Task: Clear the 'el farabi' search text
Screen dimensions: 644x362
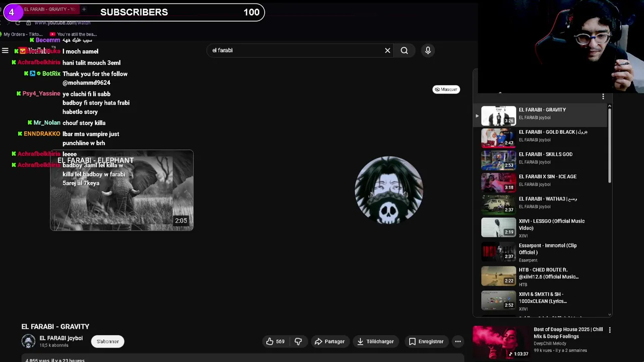Action: (387, 50)
